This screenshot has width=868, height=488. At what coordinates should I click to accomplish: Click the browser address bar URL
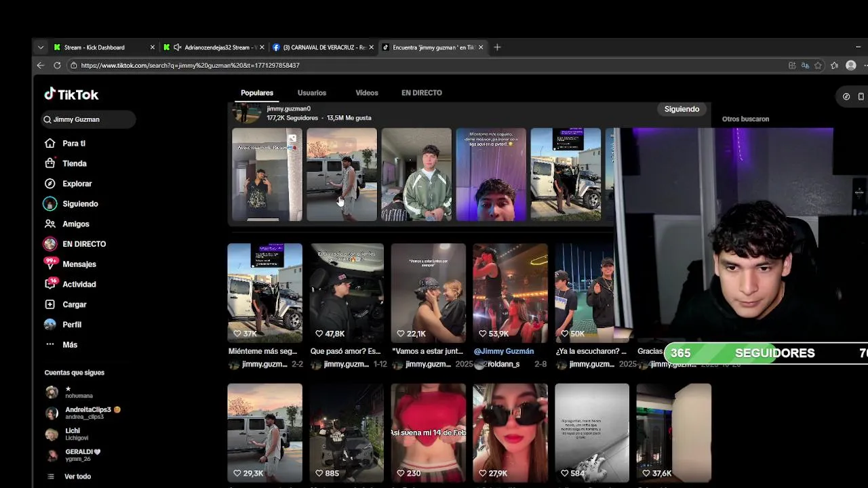pos(190,66)
